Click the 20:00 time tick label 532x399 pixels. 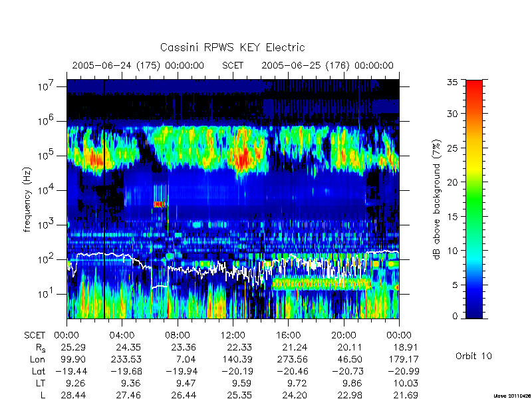(344, 336)
